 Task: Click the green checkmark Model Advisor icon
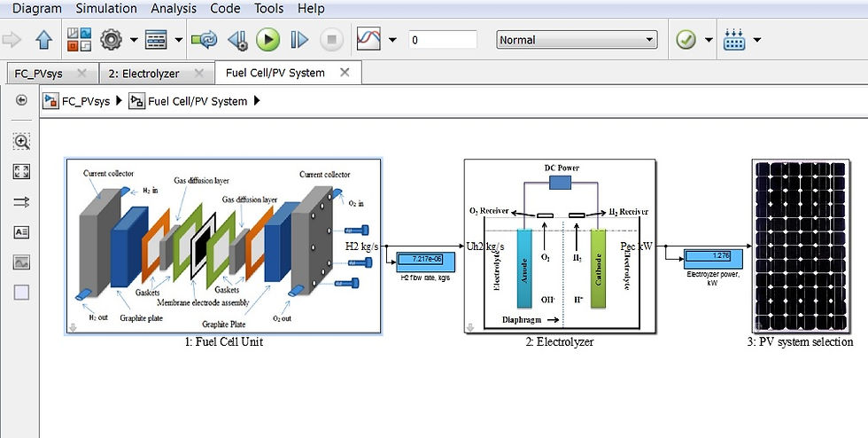click(x=686, y=40)
